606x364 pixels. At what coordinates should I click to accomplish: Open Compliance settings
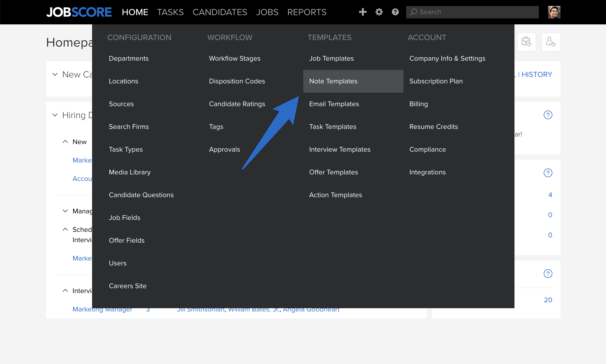pos(428,149)
